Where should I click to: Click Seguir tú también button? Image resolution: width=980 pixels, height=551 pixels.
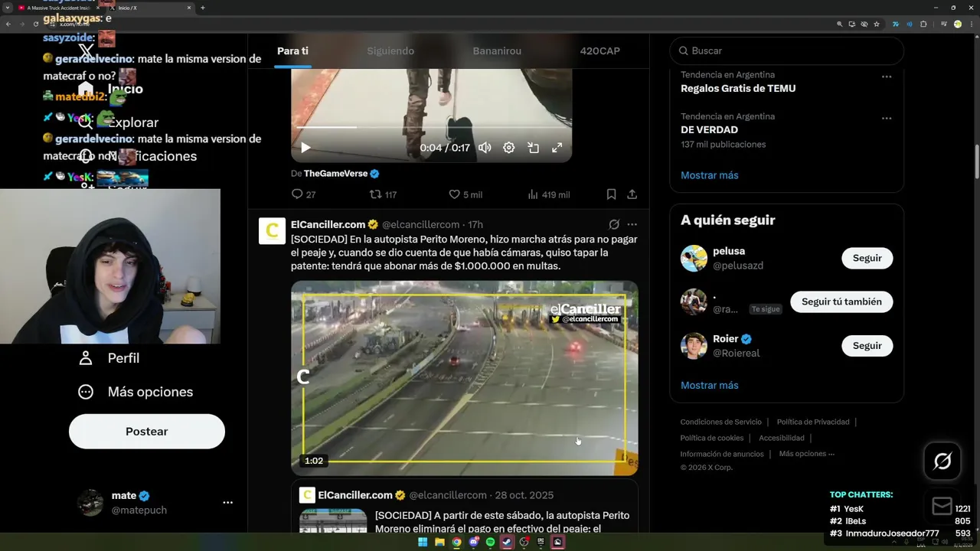click(841, 302)
